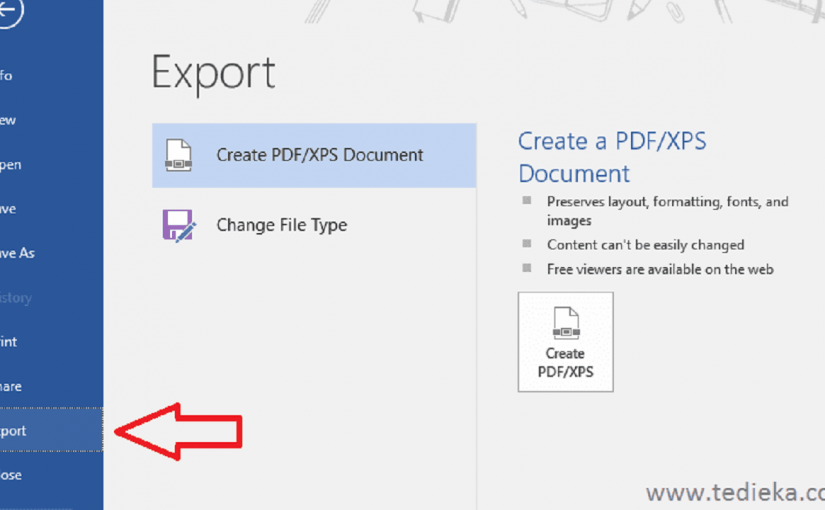Click 'Create a PDF/XPS Document' heading text
825x510 pixels.
pyautogui.click(x=612, y=157)
